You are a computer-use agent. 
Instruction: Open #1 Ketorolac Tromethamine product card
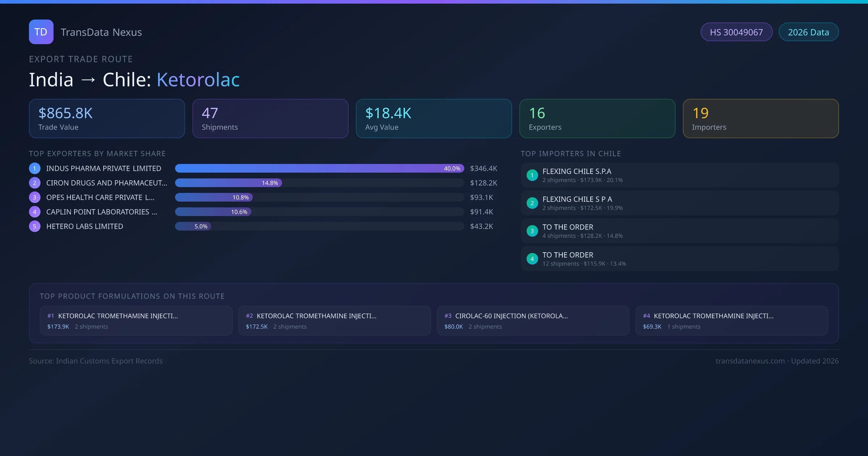point(136,321)
